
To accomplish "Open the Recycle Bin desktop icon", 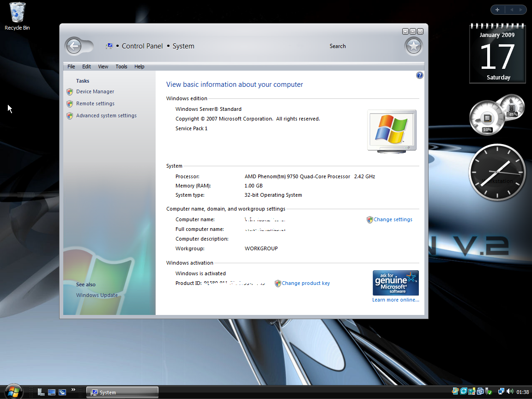I will (17, 16).
